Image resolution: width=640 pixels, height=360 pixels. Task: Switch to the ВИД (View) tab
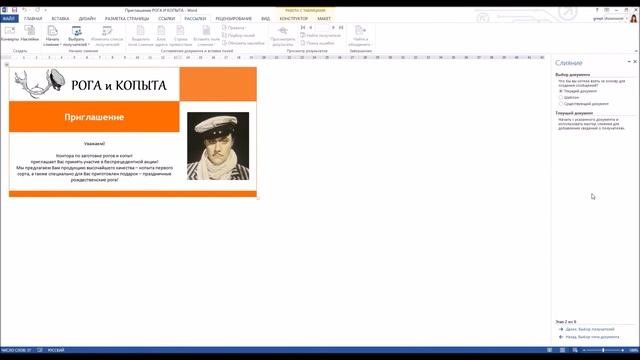click(x=265, y=18)
